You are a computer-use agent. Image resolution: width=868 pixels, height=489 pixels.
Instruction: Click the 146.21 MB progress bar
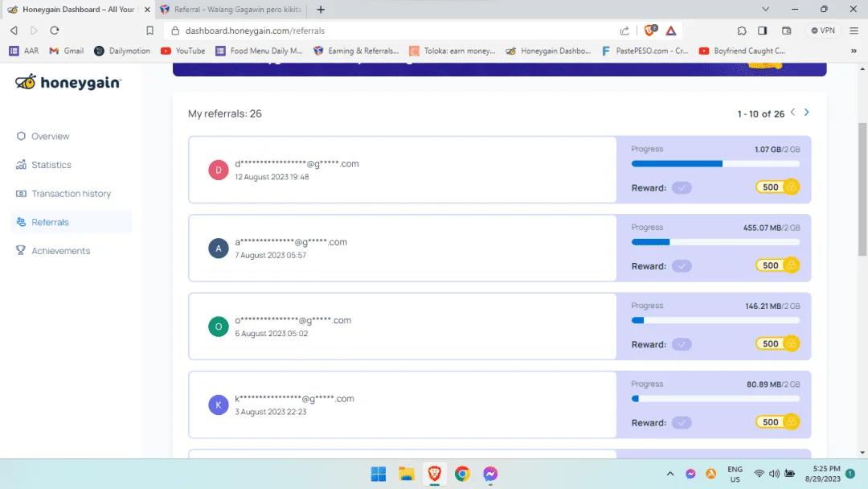[x=715, y=320]
